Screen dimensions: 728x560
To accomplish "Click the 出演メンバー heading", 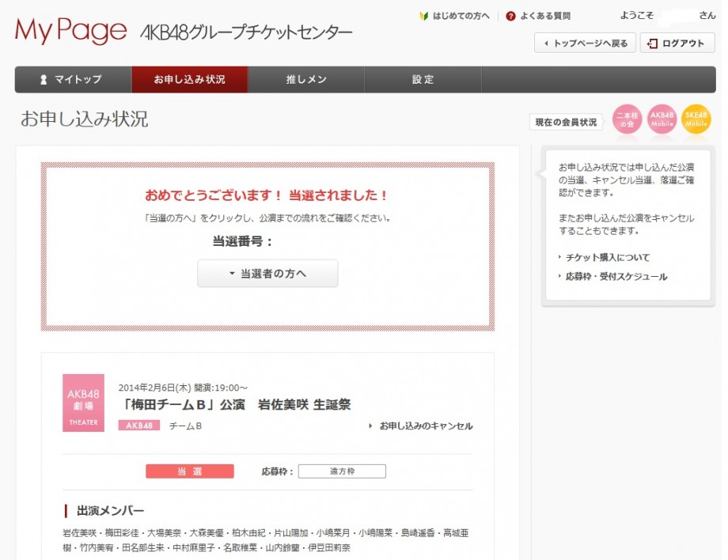I will pyautogui.click(x=111, y=511).
